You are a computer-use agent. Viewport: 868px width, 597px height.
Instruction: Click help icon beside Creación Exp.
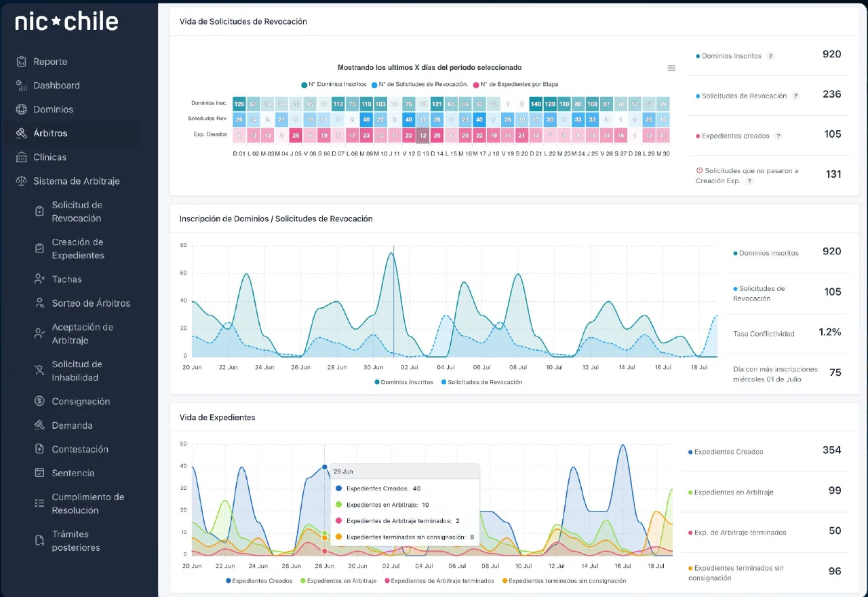click(x=749, y=181)
